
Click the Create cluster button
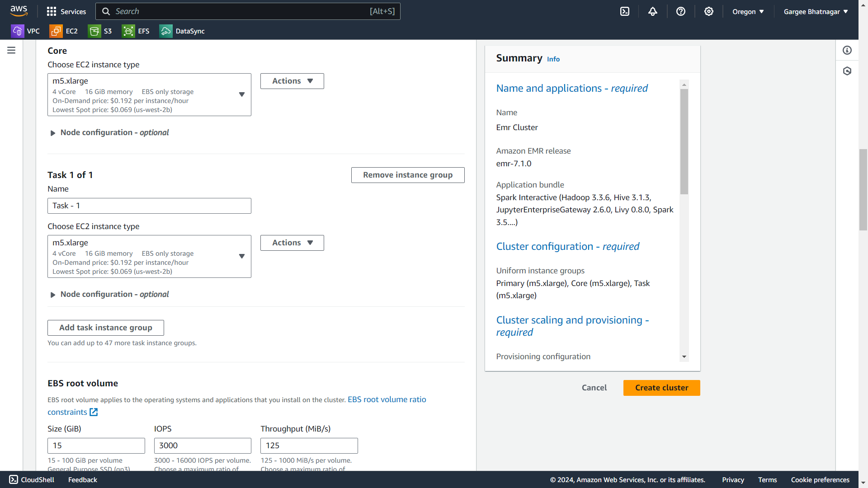661,388
